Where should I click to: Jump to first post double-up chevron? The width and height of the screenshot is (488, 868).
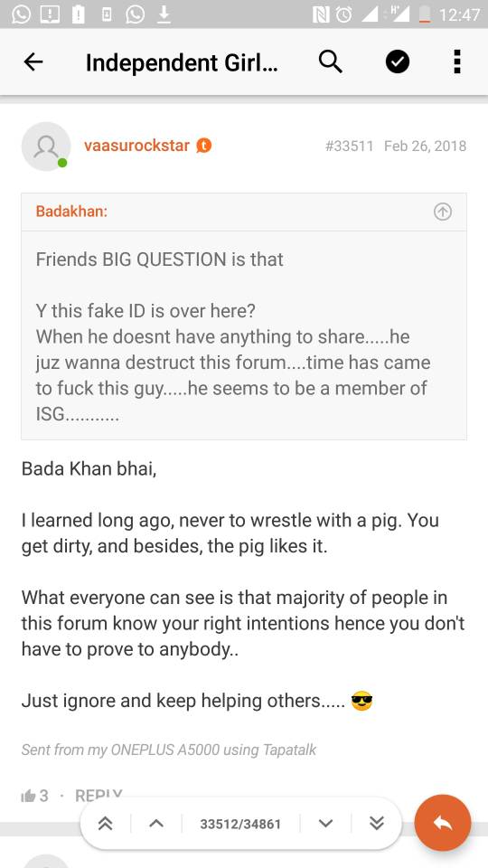click(x=105, y=824)
